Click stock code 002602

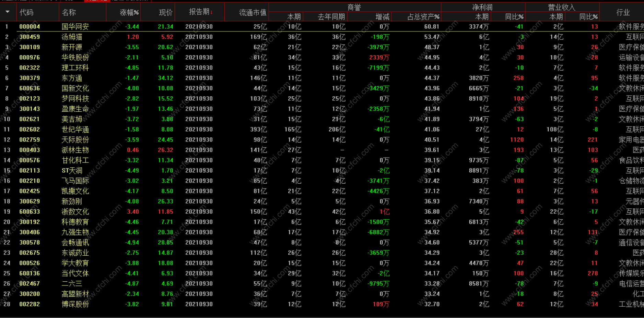tap(30, 129)
